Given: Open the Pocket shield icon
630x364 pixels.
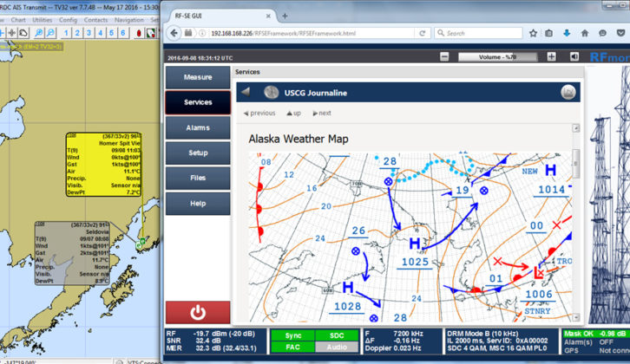Looking at the screenshot, I should tap(620, 33).
